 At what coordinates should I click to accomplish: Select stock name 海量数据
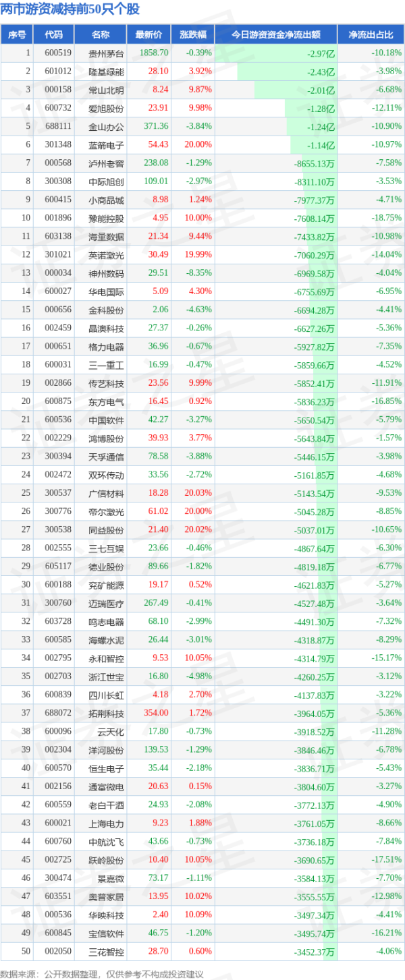point(106,235)
